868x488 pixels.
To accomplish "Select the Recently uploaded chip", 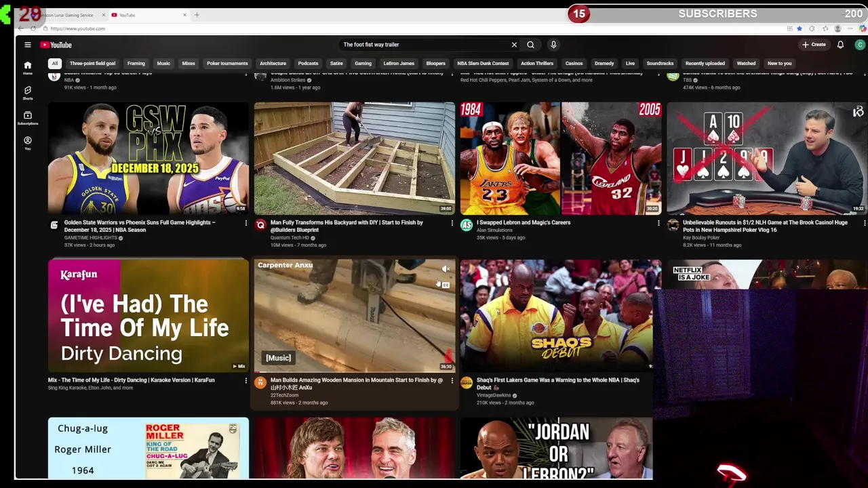I will pyautogui.click(x=705, y=64).
